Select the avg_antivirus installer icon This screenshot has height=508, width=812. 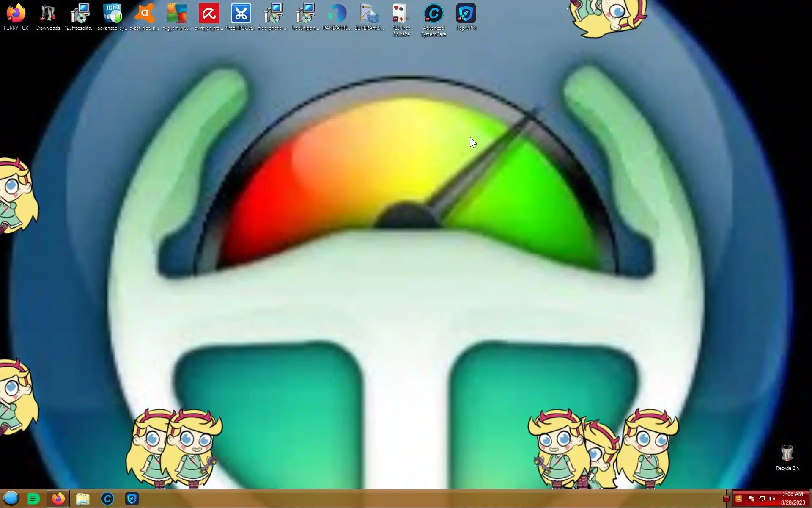click(176, 14)
